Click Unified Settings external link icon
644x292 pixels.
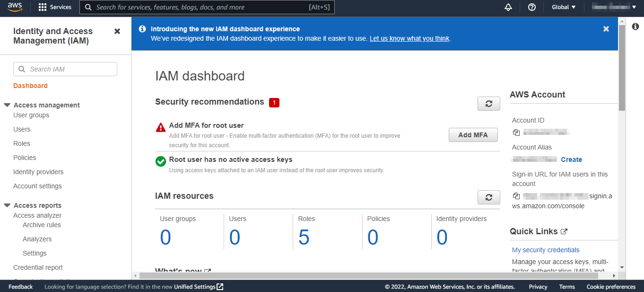tap(220, 287)
